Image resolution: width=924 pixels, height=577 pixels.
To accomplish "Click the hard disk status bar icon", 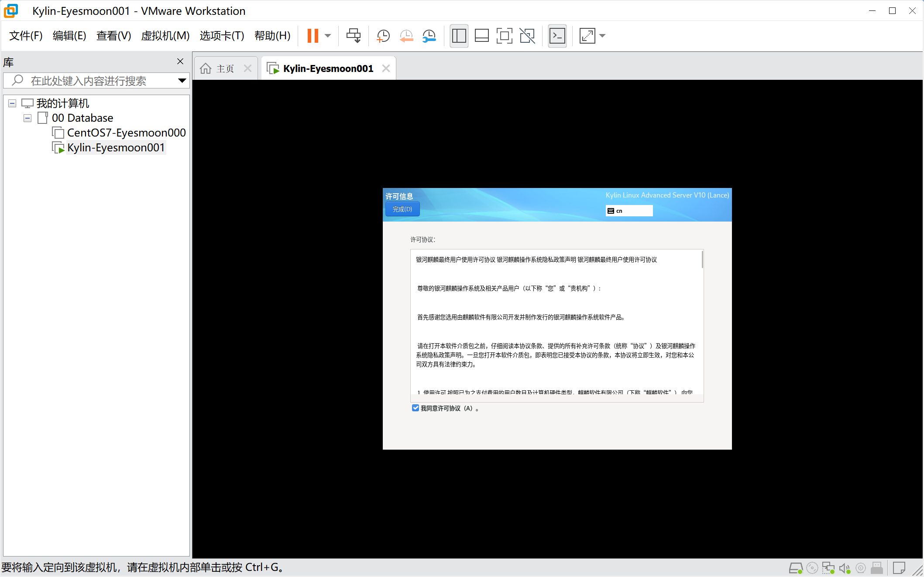I will click(796, 568).
